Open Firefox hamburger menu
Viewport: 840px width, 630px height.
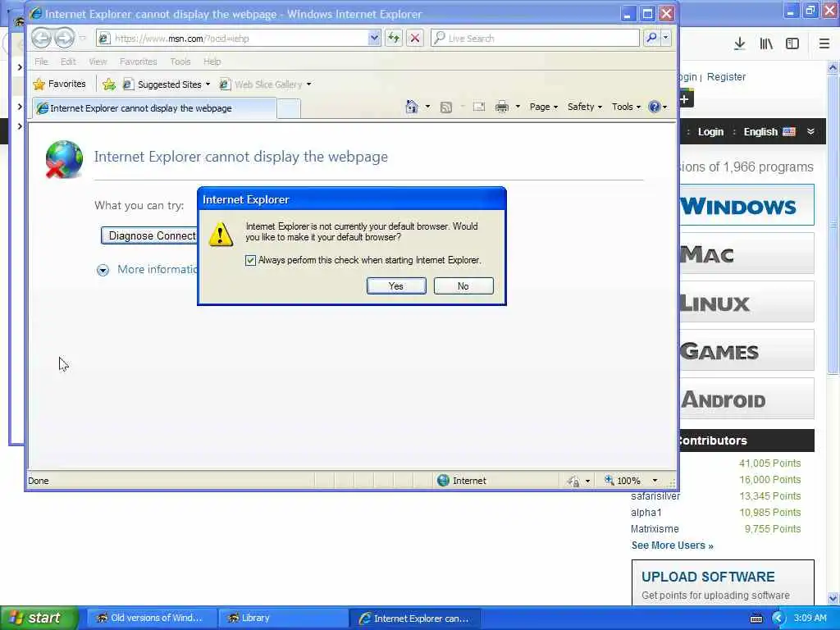[x=824, y=44]
